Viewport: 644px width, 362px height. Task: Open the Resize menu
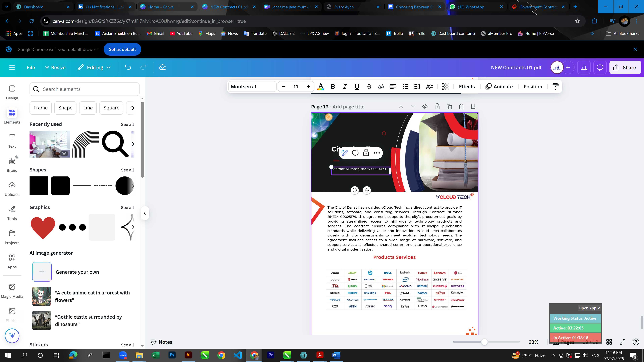[x=55, y=67]
